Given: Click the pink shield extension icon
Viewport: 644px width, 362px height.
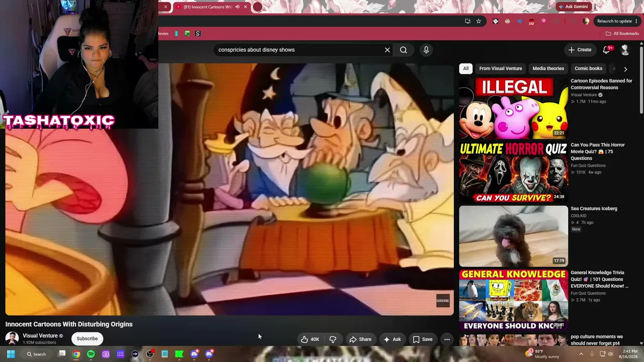Looking at the screenshot, I should (x=543, y=21).
